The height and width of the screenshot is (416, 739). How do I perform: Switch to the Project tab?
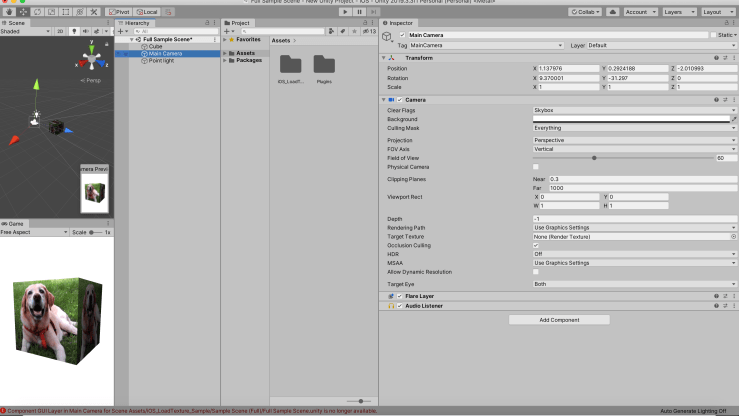click(238, 22)
